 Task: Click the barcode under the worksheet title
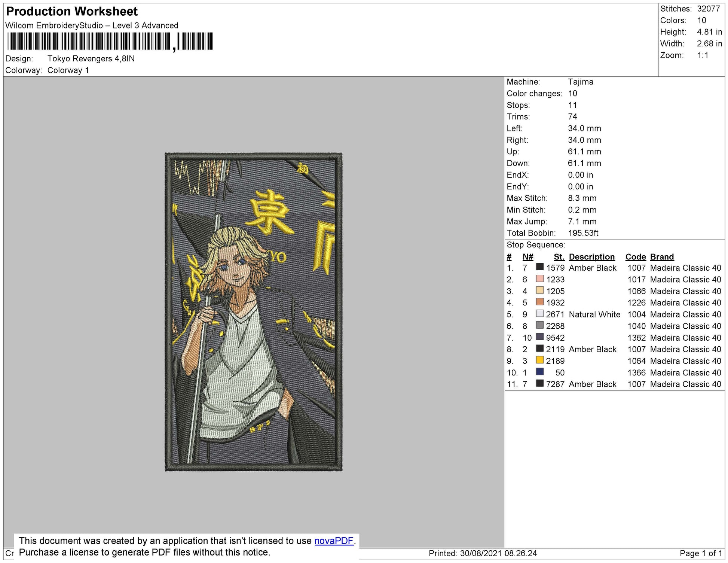coord(110,41)
